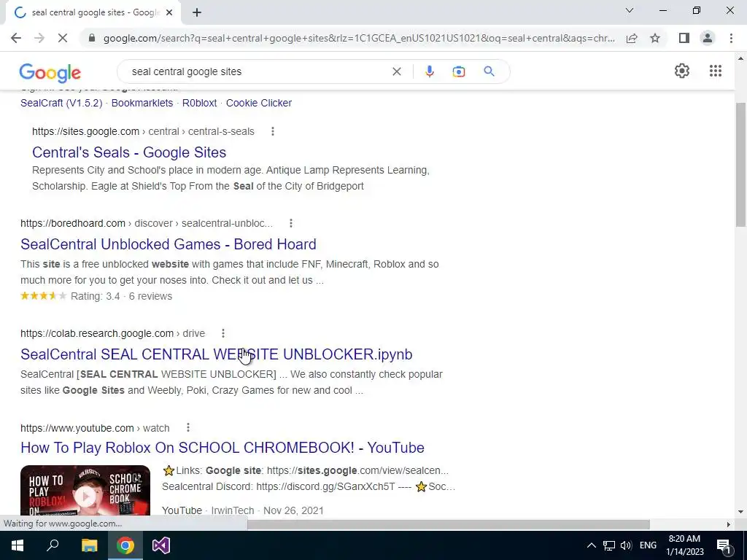Open the notification center icon

(x=724, y=545)
